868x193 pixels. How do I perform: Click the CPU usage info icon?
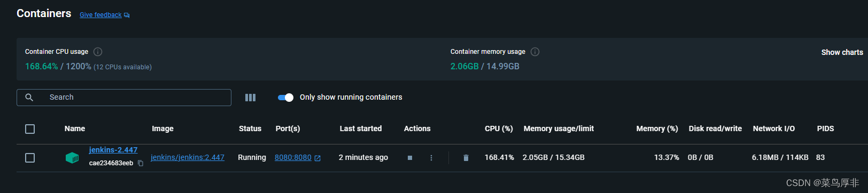98,52
